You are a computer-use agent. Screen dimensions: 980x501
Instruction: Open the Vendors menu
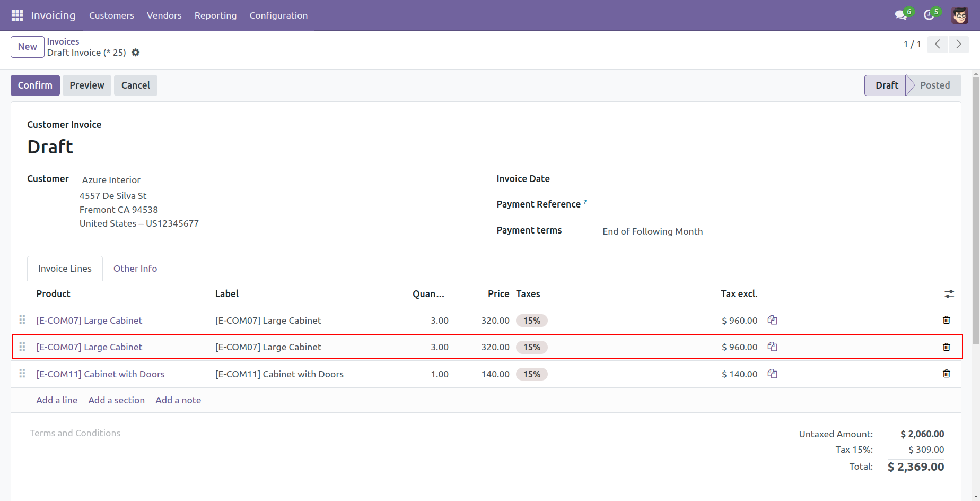pos(164,15)
